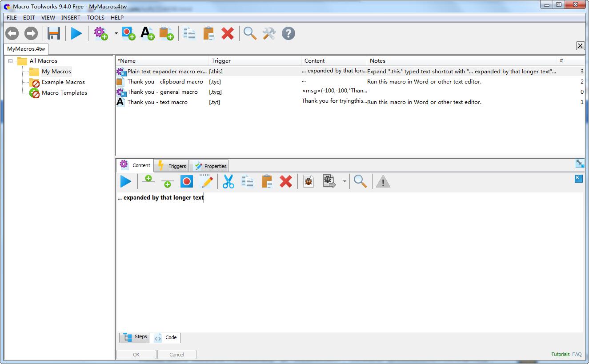589x364 pixels.
Task: Save file with the floppy disk icon
Action: pyautogui.click(x=54, y=33)
